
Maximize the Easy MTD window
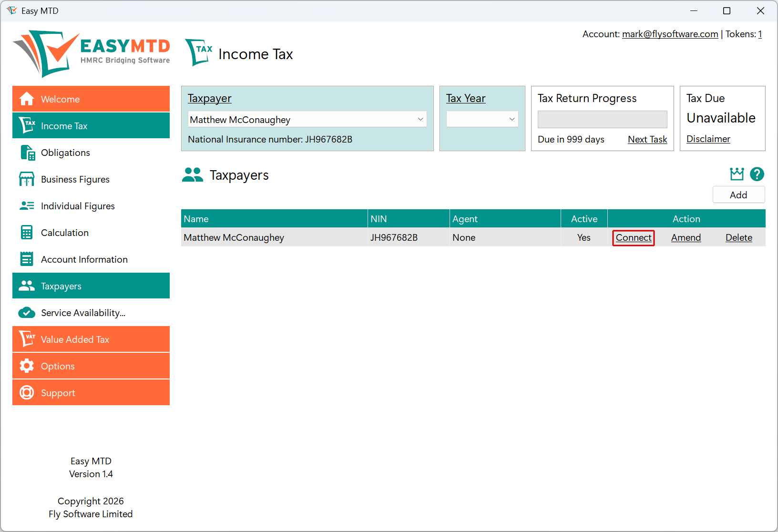point(727,10)
